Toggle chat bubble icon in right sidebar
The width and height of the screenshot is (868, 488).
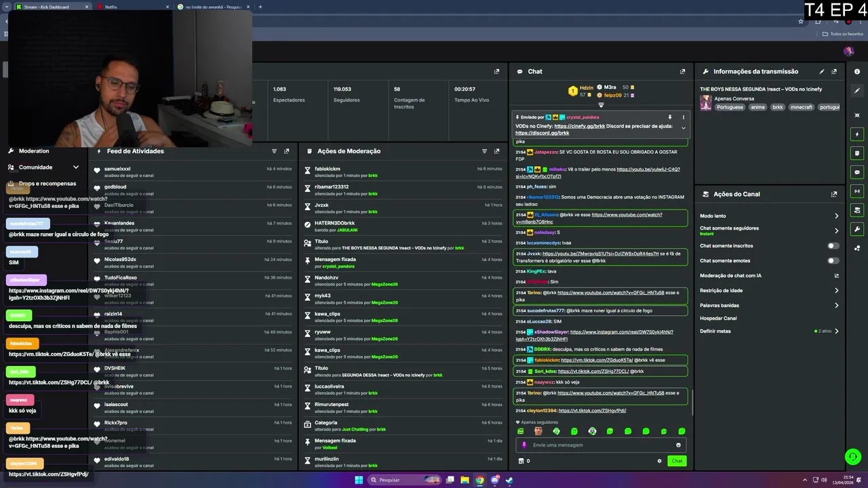click(x=857, y=172)
